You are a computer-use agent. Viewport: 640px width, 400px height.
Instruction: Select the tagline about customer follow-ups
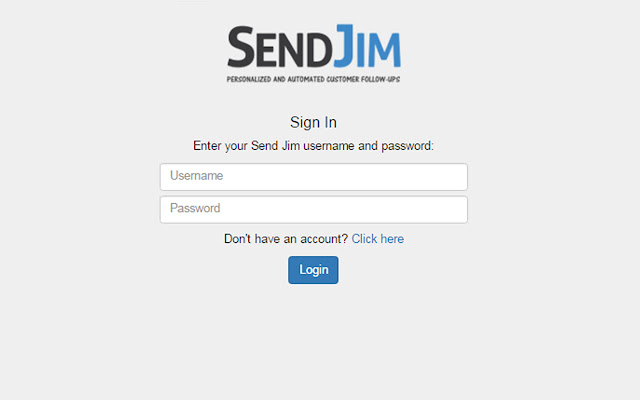click(313, 79)
